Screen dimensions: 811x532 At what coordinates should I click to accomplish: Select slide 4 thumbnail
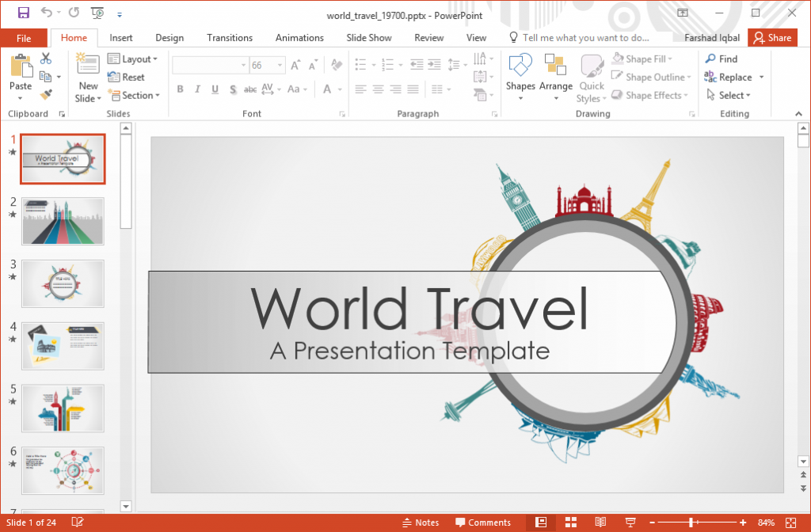coord(63,347)
